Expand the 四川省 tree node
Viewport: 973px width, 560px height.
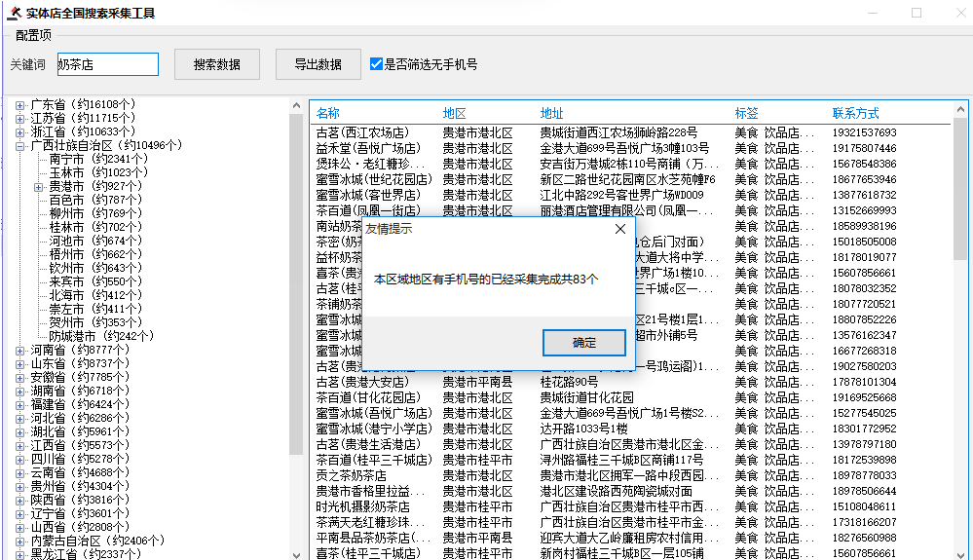(x=20, y=459)
